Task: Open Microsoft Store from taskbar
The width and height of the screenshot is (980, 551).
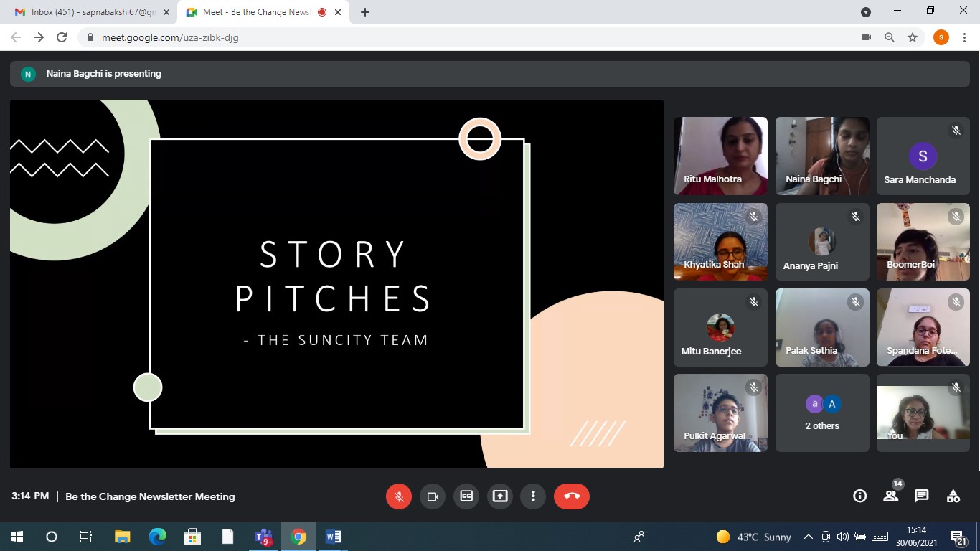Action: coord(192,537)
